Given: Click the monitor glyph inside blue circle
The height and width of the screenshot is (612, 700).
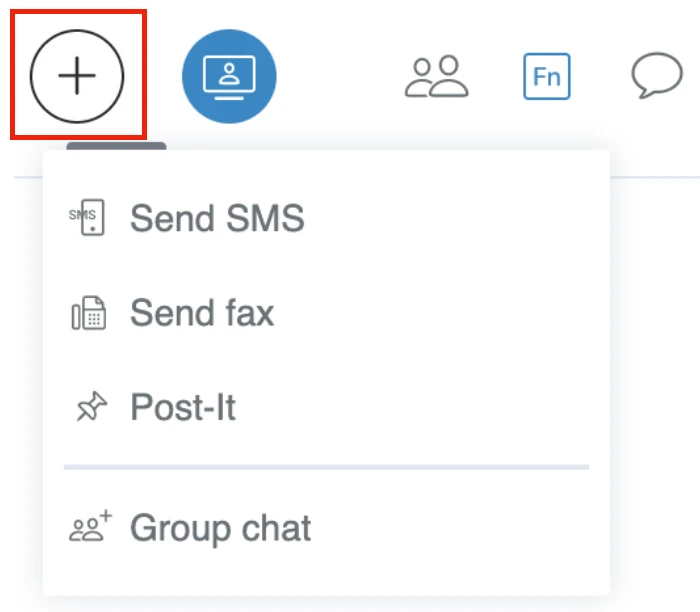Looking at the screenshot, I should pyautogui.click(x=229, y=77).
